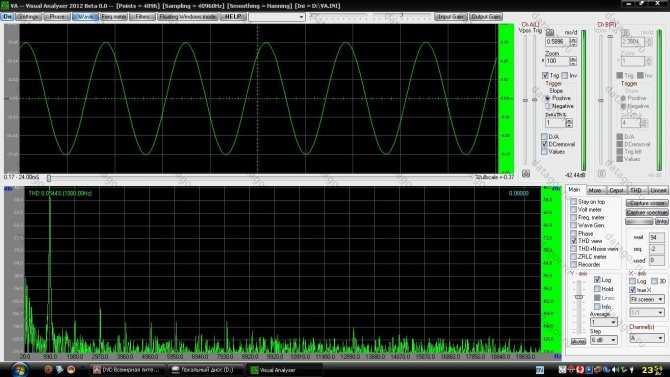
Task: Click the Capture scope button
Action: 646,203
